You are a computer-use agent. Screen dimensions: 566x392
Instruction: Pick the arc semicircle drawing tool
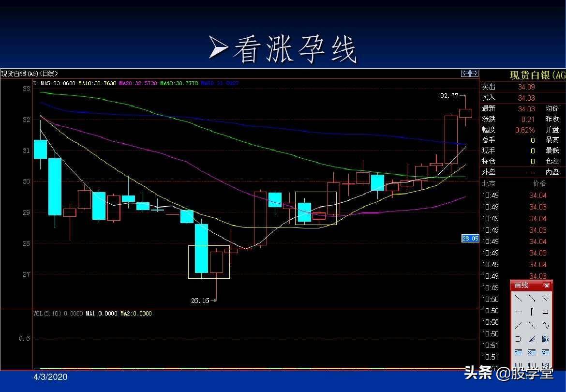[519, 339]
